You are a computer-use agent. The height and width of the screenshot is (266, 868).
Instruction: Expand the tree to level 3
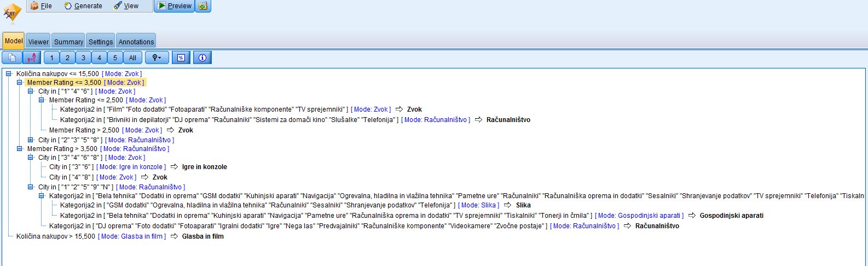tap(83, 57)
